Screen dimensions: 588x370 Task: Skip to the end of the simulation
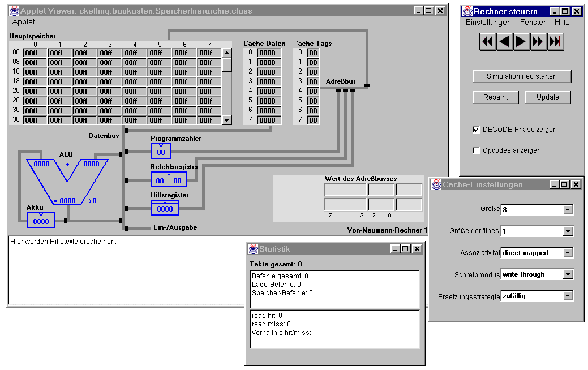pyautogui.click(x=555, y=42)
